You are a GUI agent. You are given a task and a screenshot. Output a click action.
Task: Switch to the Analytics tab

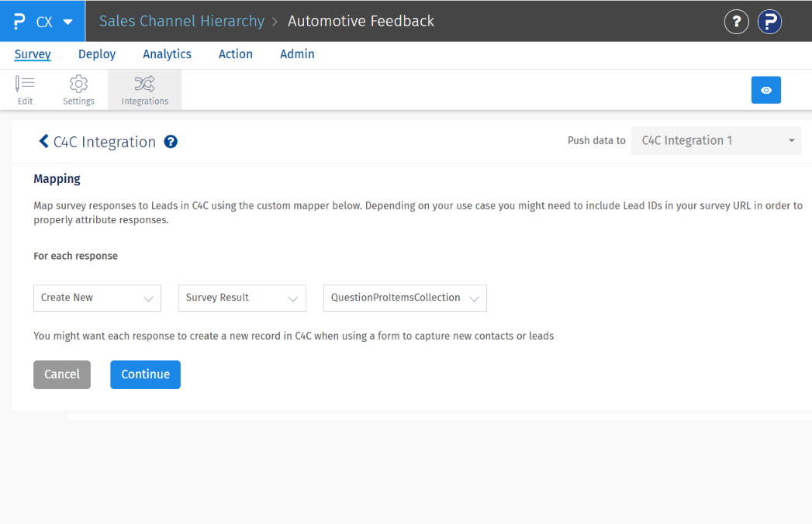pyautogui.click(x=167, y=54)
